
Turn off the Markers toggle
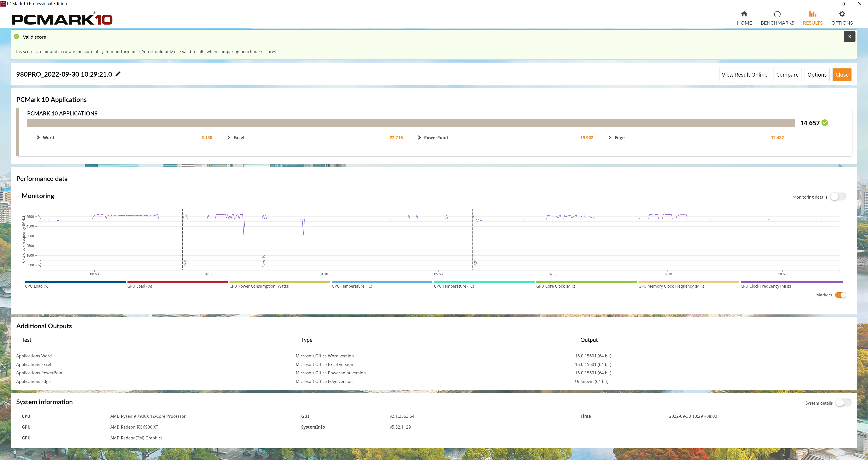tap(840, 295)
